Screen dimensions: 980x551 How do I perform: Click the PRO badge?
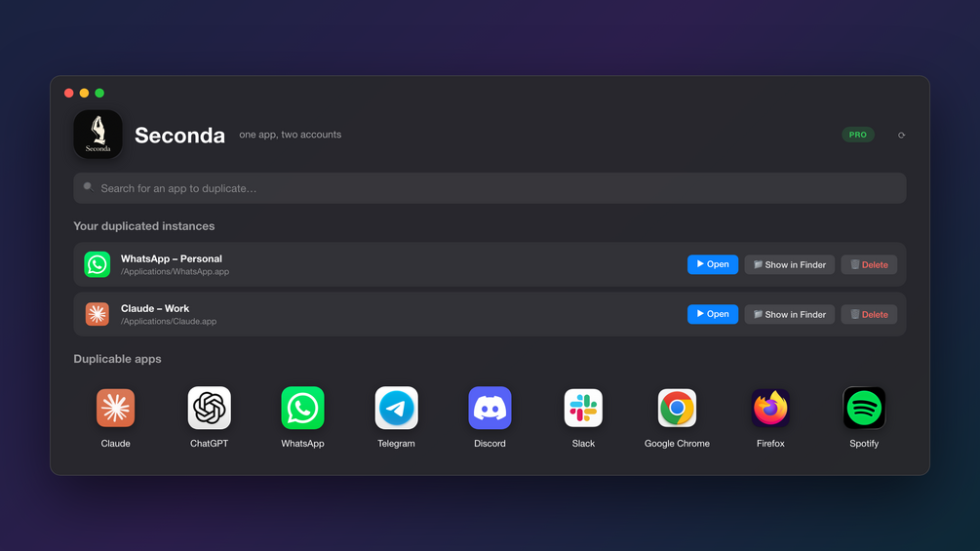(x=857, y=135)
